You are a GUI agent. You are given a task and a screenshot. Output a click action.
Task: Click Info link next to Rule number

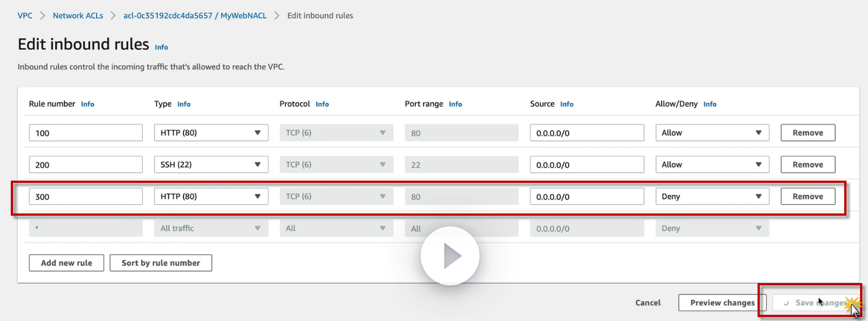[87, 104]
